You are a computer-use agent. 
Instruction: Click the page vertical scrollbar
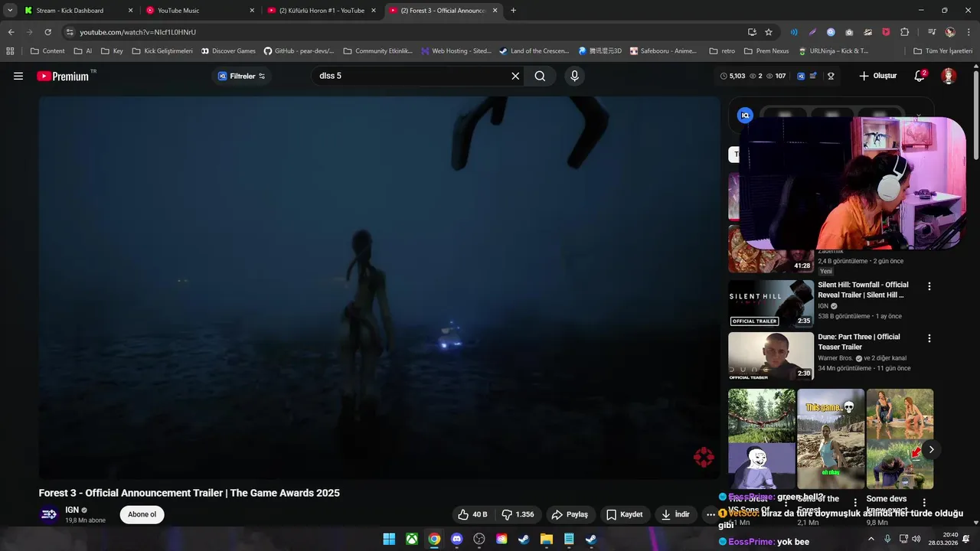975,115
